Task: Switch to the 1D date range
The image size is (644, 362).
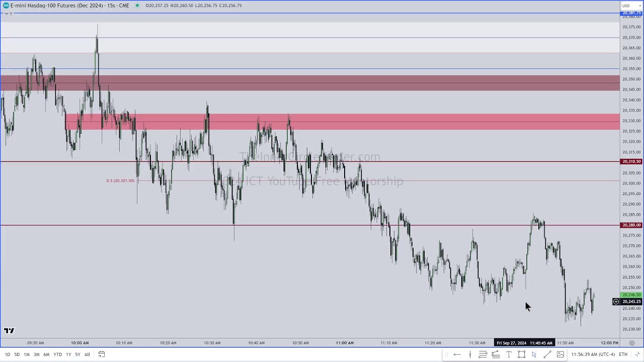Action: [x=7, y=354]
